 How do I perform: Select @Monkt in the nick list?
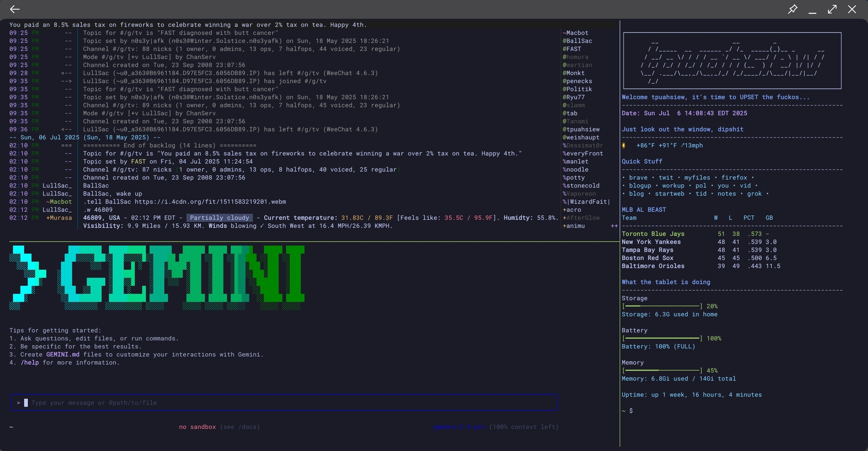point(574,73)
